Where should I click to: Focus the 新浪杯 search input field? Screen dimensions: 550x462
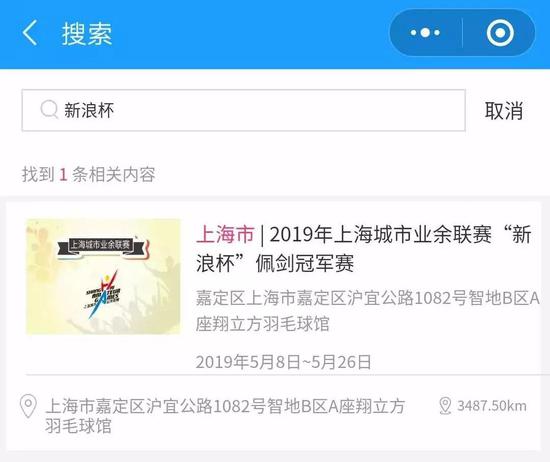coord(243,110)
